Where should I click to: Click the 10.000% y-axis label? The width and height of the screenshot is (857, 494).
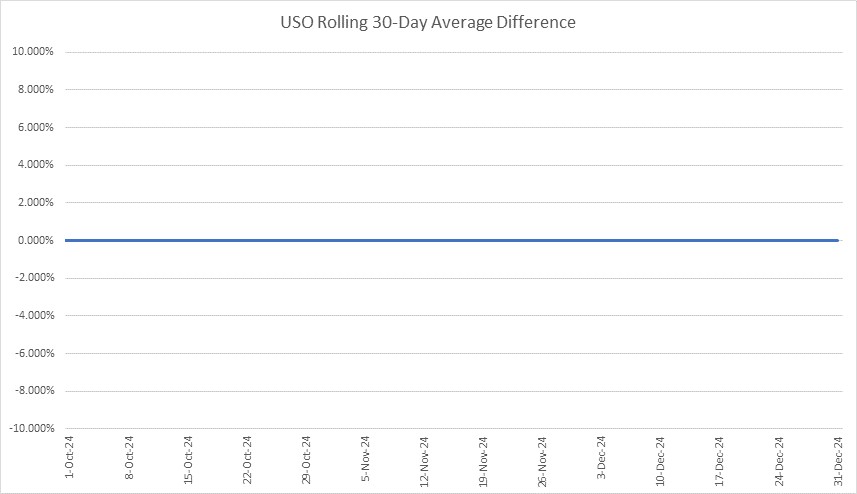(x=32, y=52)
